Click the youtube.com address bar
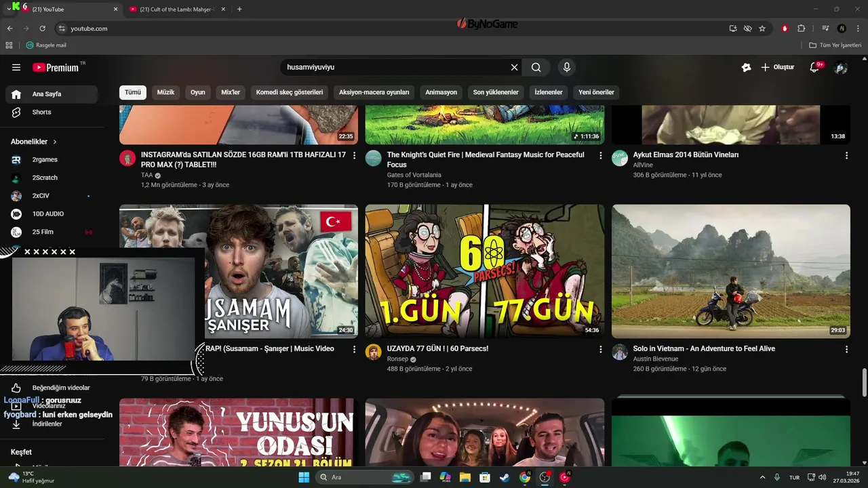 pos(393,28)
